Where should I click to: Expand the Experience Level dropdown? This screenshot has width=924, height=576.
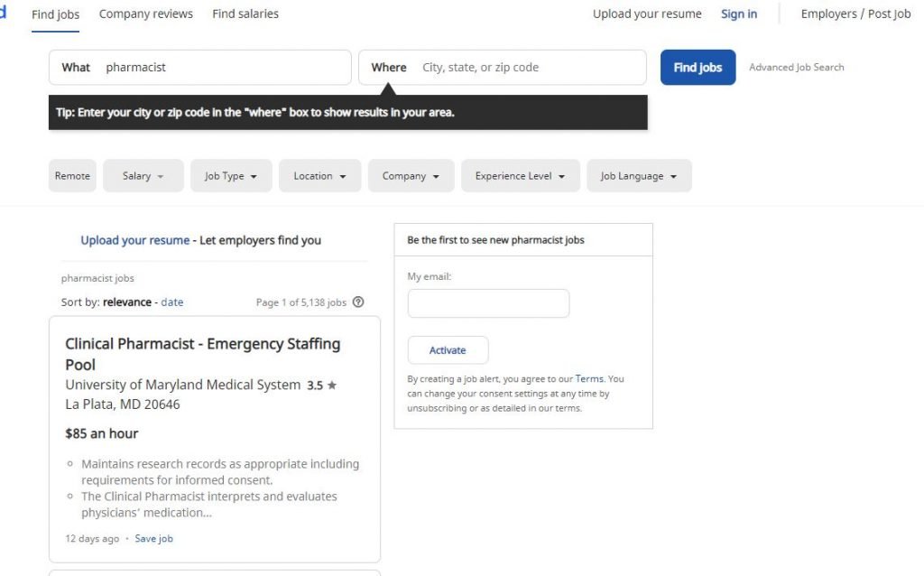pyautogui.click(x=520, y=176)
